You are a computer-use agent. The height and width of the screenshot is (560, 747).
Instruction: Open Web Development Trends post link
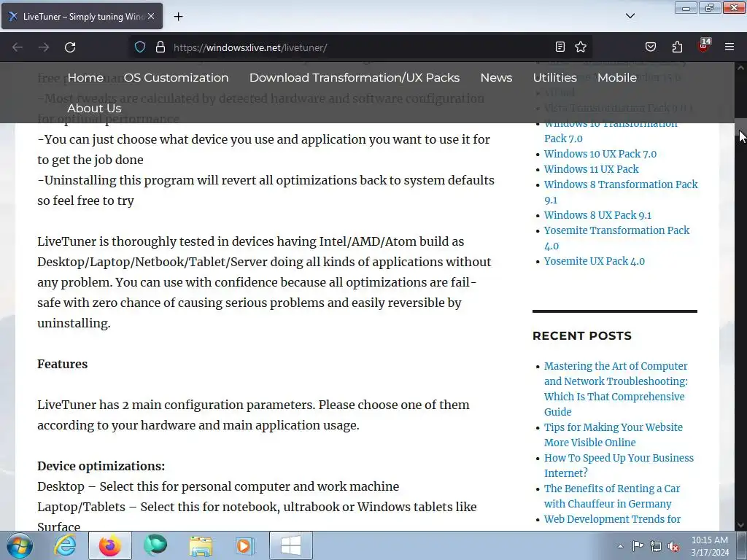click(612, 519)
